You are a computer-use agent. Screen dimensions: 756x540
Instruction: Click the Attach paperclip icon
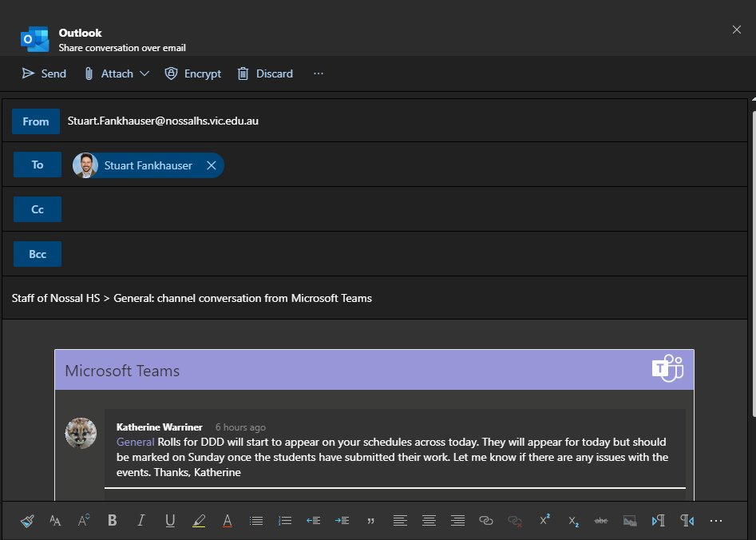[x=89, y=73]
